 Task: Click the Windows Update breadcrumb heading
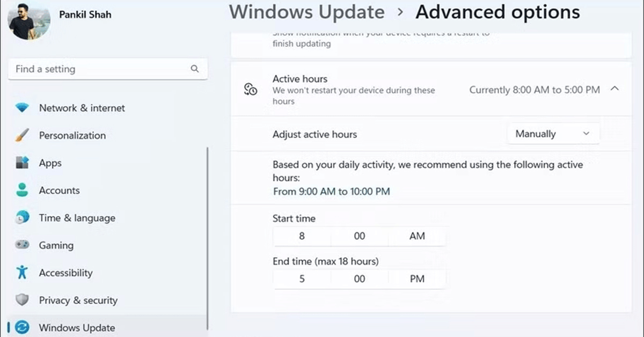click(306, 12)
